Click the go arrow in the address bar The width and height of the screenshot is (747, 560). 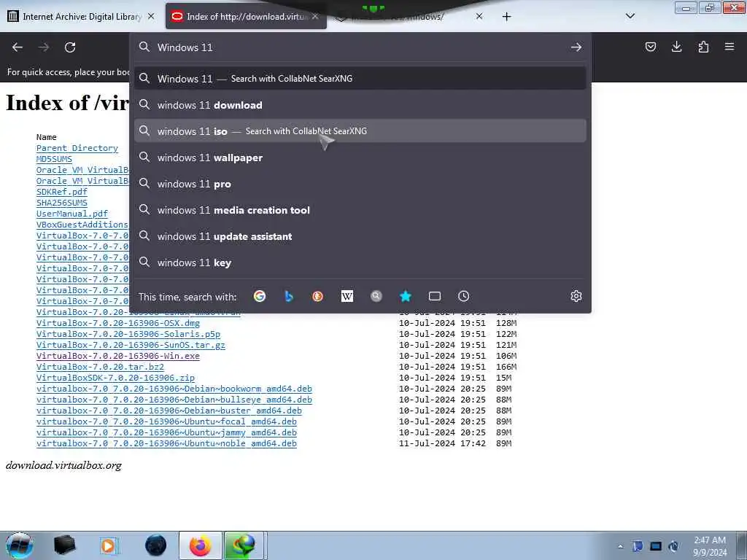(576, 47)
